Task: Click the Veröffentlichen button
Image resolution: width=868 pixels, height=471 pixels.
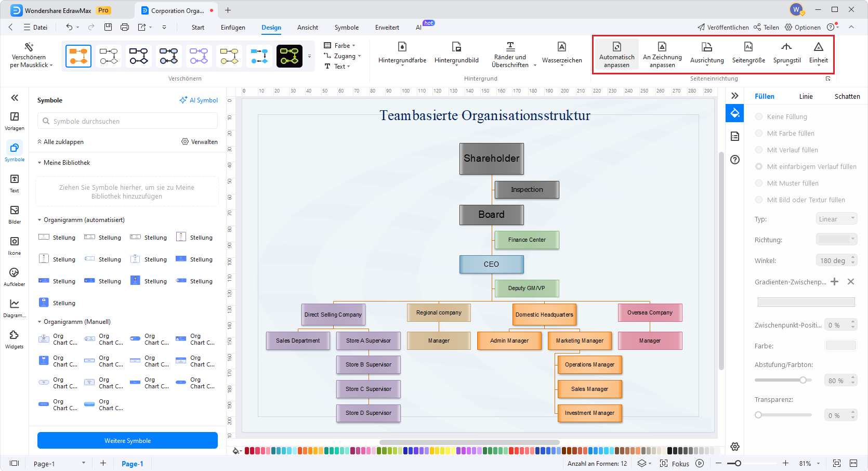Action: click(x=723, y=27)
